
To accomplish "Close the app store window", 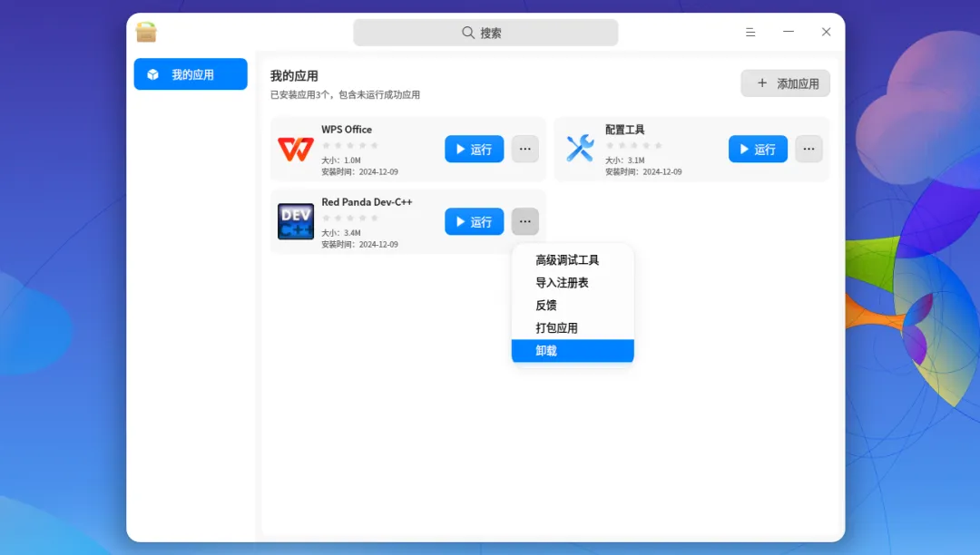I will 827,32.
